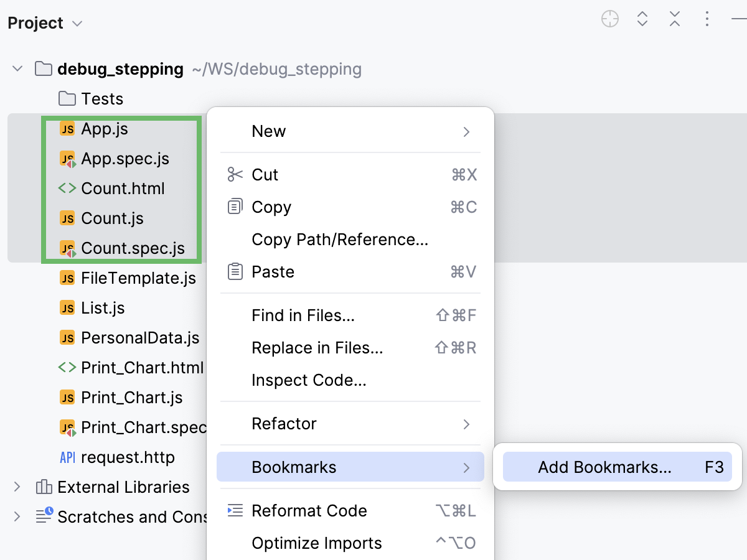Click the Paste clipboard icon

235,271
